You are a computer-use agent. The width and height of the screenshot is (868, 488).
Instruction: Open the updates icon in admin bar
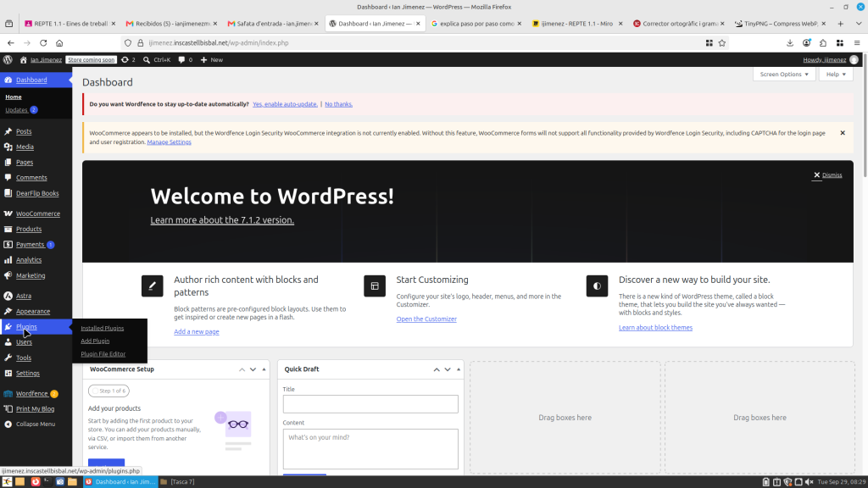pyautogui.click(x=128, y=60)
